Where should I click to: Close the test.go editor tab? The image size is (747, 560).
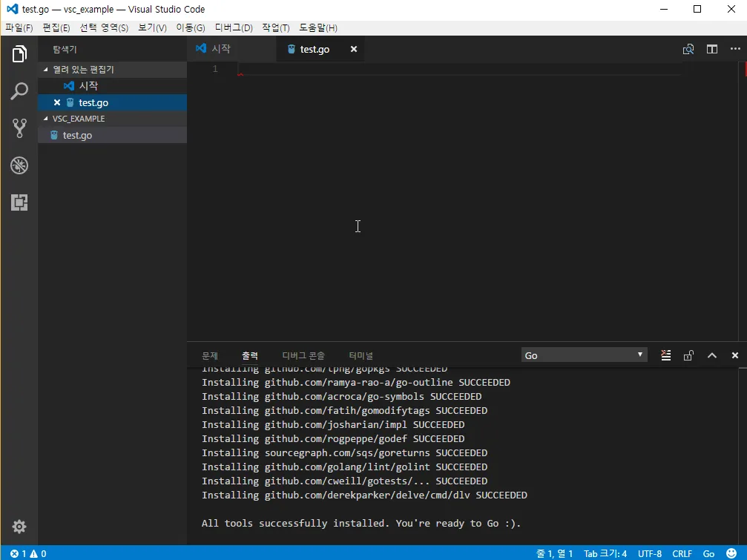(354, 49)
